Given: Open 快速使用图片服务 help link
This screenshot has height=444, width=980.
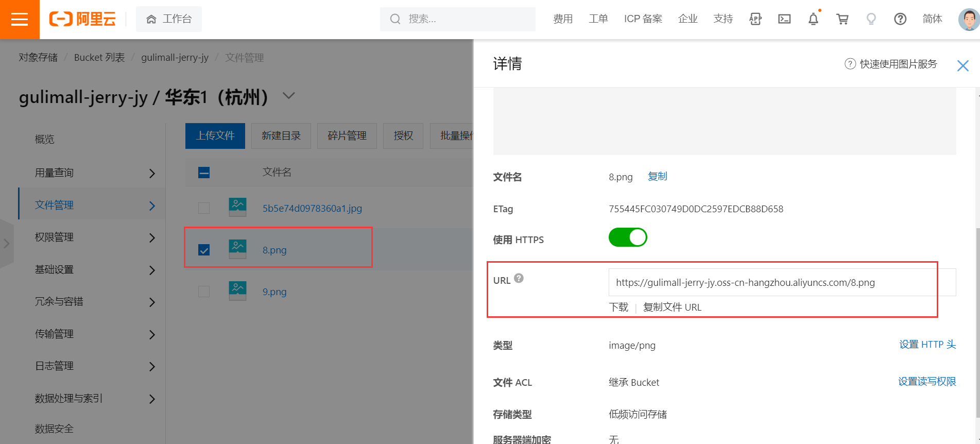Looking at the screenshot, I should [891, 64].
